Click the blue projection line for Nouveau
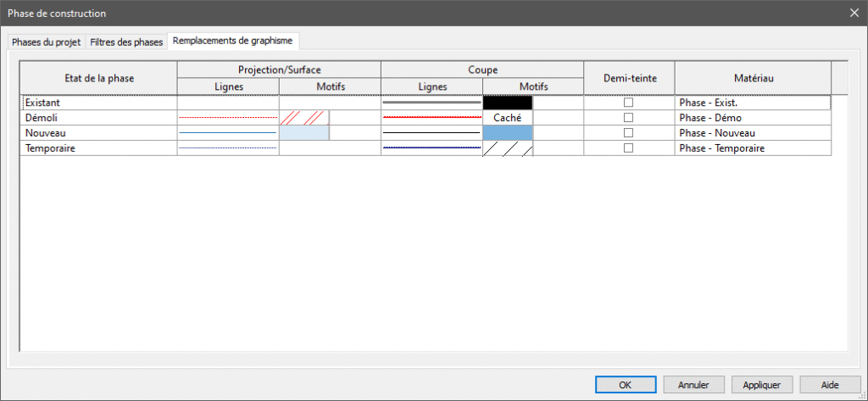 [x=227, y=133]
